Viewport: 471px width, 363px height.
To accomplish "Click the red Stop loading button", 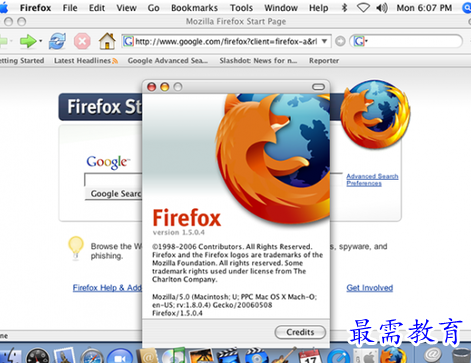I will coord(82,41).
